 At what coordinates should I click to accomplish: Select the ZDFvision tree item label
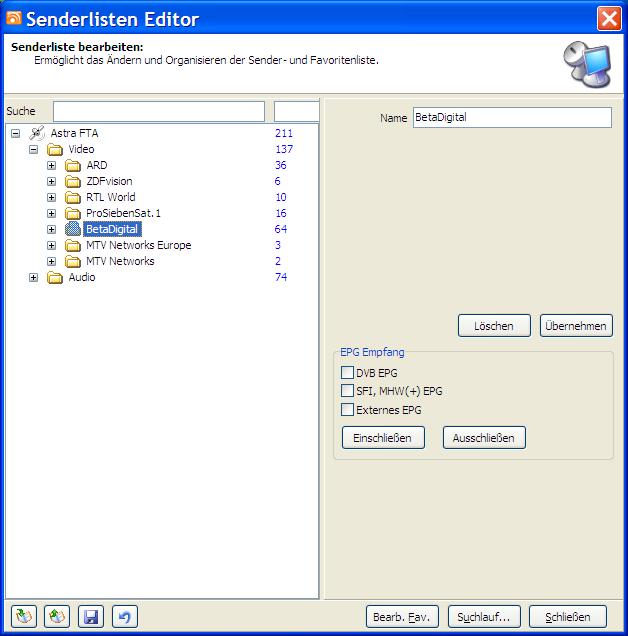[109, 181]
